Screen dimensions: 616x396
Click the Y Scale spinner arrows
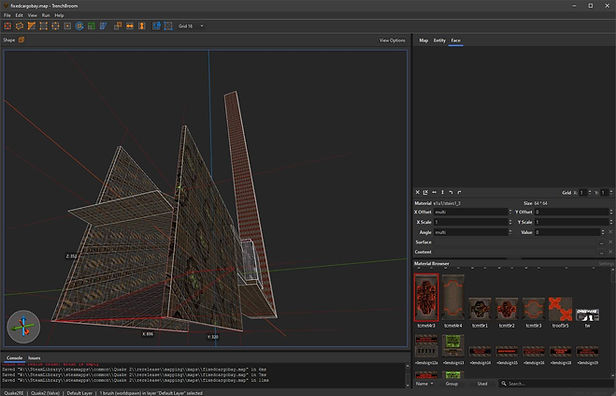(x=611, y=222)
